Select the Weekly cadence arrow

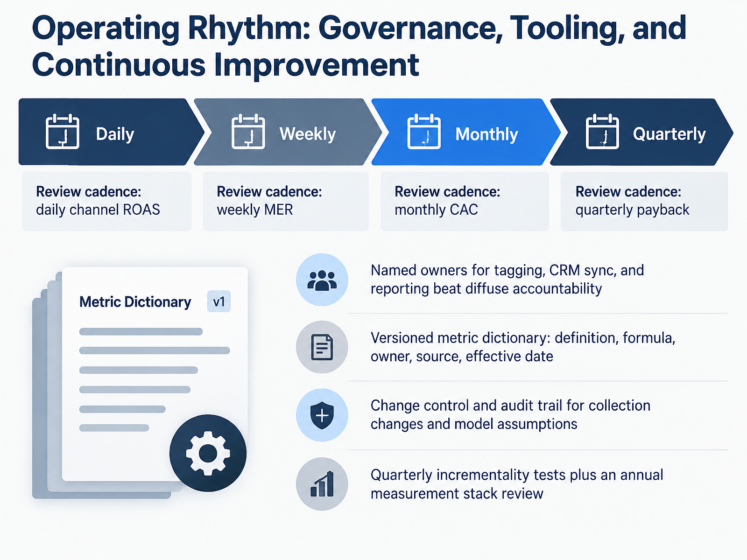coord(288,132)
